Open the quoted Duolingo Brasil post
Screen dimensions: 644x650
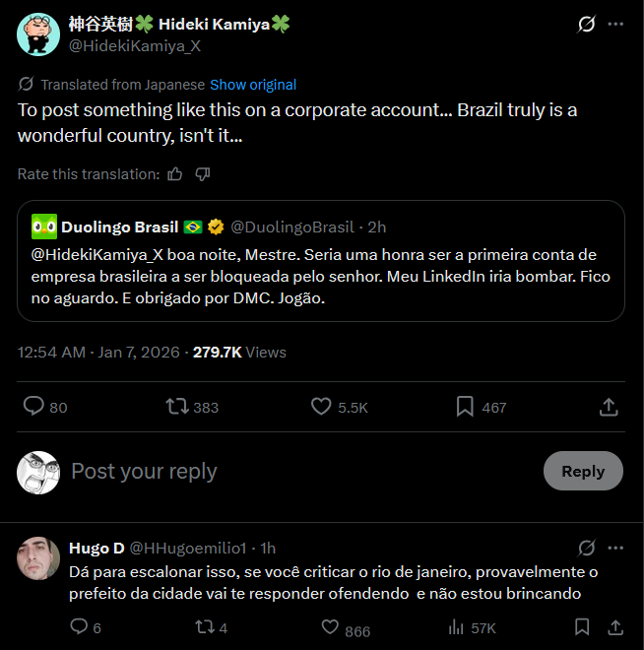pyautogui.click(x=321, y=261)
